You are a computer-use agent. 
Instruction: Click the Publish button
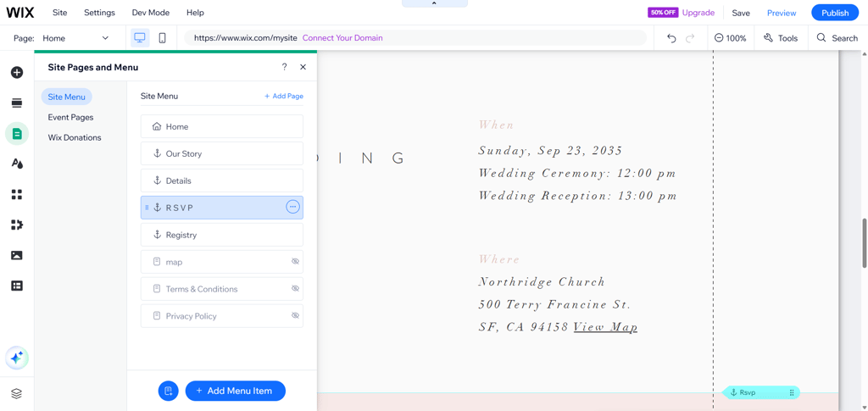pyautogui.click(x=835, y=13)
